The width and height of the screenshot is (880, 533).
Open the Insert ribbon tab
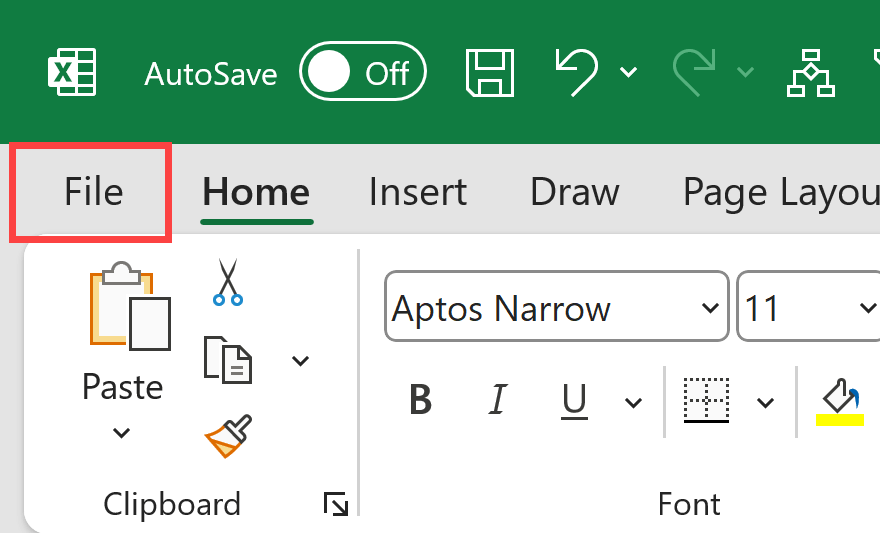click(x=418, y=192)
